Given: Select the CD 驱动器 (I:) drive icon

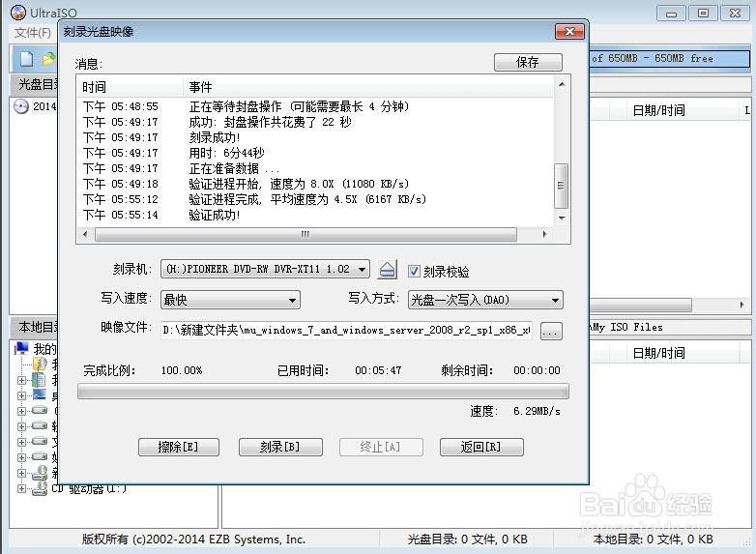Looking at the screenshot, I should [40, 488].
